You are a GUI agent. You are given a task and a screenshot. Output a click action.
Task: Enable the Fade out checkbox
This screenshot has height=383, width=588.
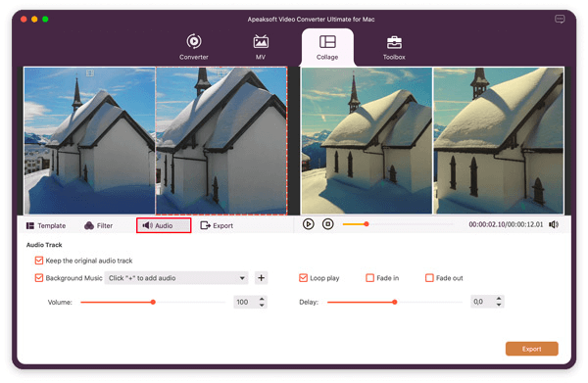point(429,278)
